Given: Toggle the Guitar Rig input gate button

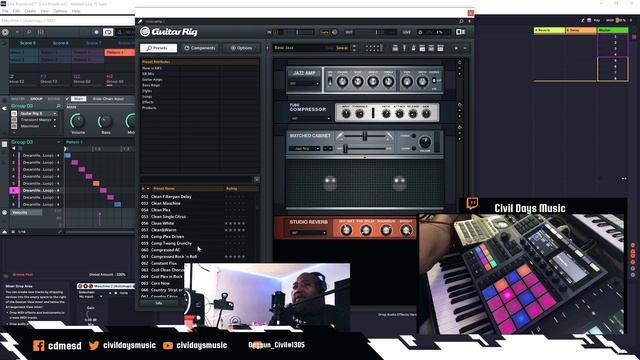Looking at the screenshot, I should point(324,32).
